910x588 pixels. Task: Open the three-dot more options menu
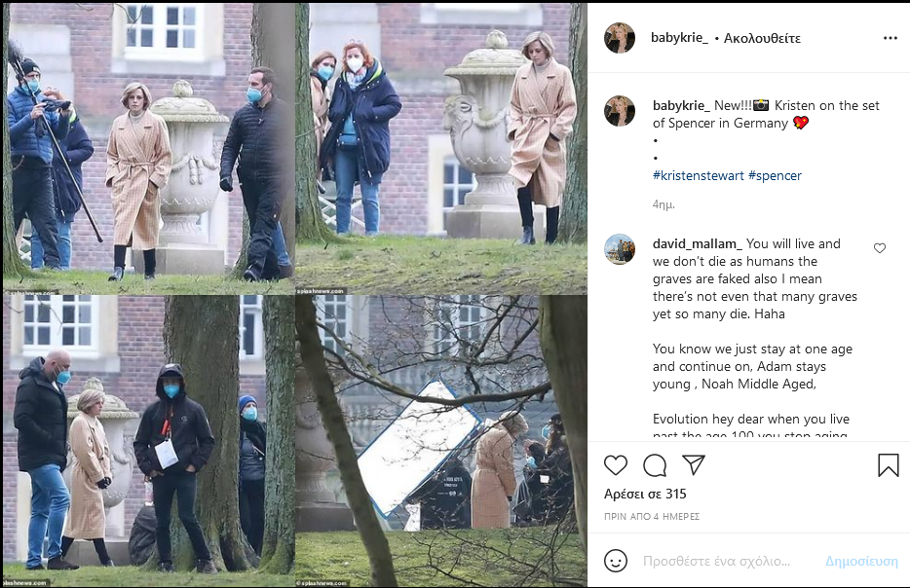click(891, 38)
